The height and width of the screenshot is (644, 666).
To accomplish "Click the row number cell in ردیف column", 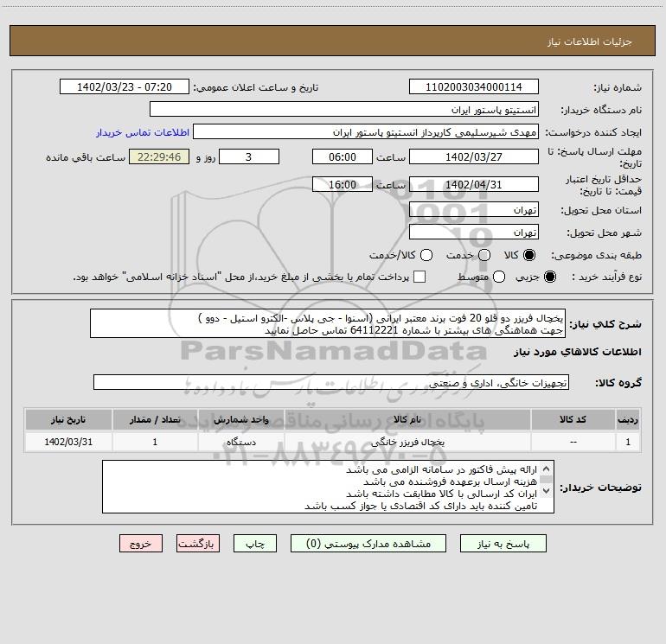I will (628, 442).
